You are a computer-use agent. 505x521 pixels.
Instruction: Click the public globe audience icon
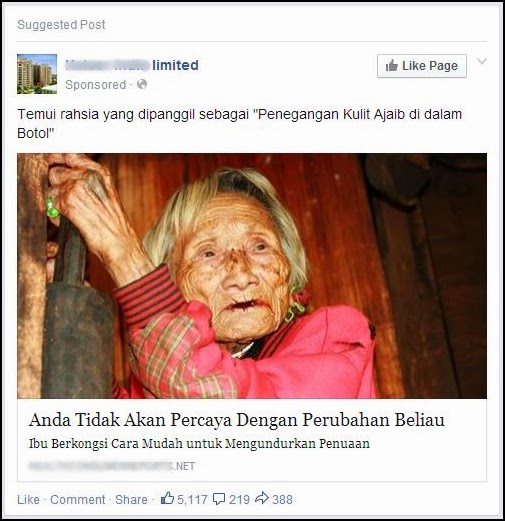(x=142, y=84)
